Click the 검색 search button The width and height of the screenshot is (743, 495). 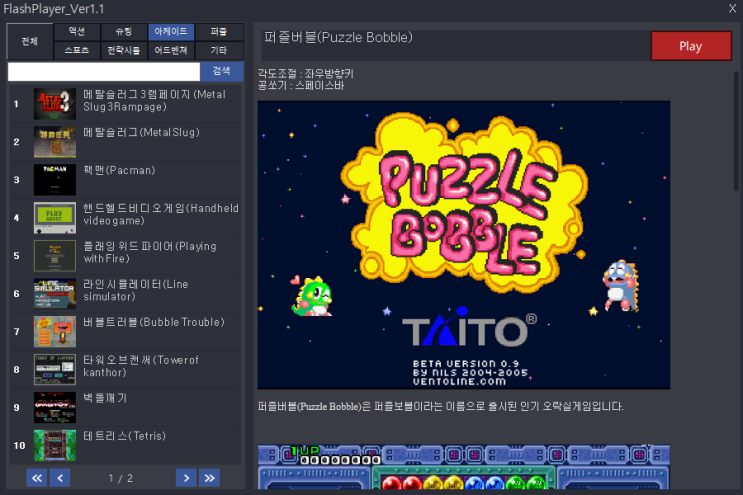(x=222, y=72)
